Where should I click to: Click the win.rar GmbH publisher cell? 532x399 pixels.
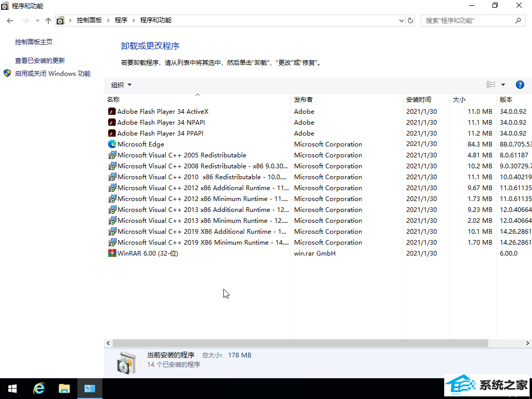coord(314,253)
